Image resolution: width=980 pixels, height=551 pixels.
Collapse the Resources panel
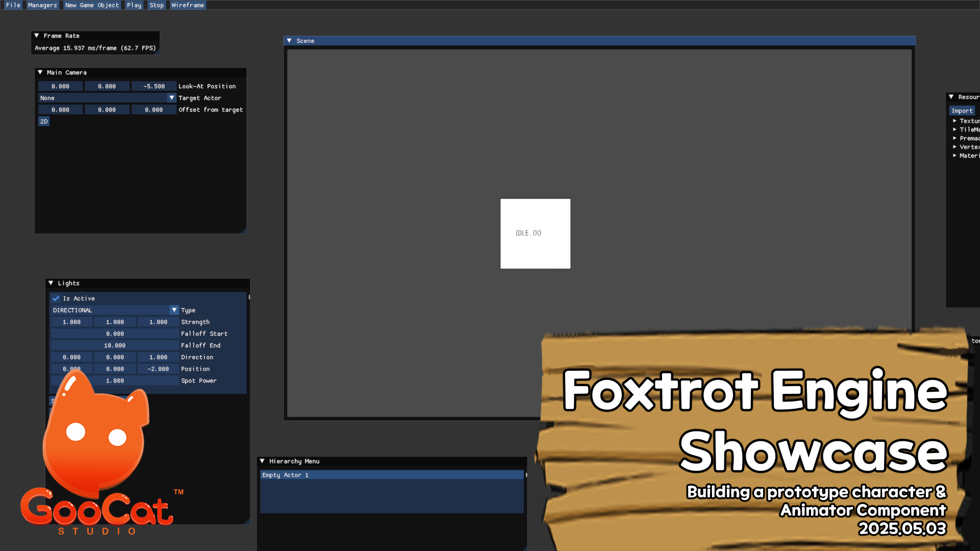(951, 97)
